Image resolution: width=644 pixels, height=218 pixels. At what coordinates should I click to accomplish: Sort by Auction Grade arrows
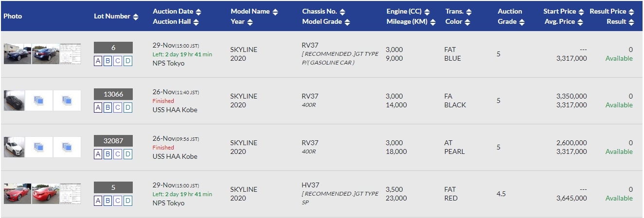[521, 22]
